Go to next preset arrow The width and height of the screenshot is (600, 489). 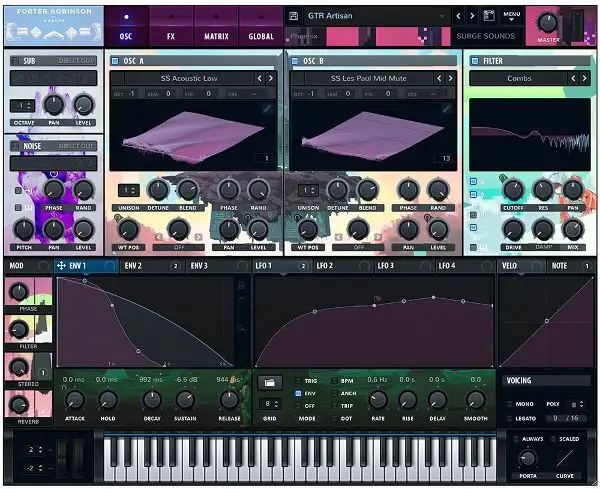pos(471,16)
